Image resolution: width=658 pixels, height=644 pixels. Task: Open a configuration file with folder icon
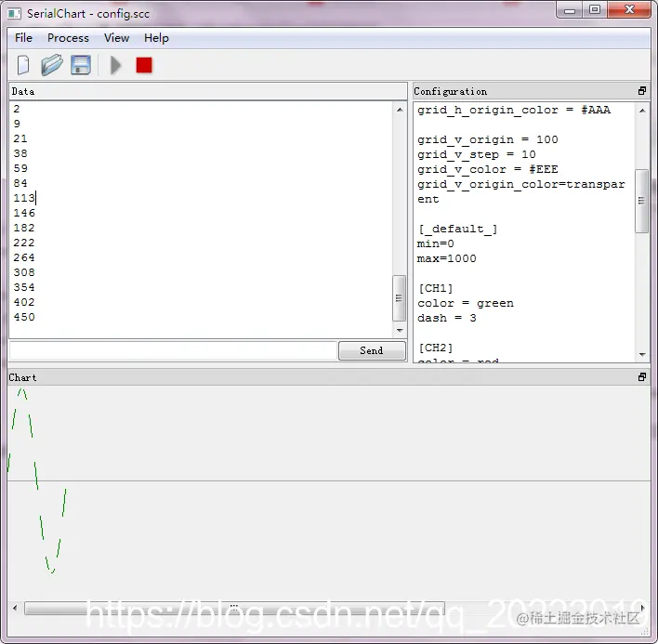coord(52,65)
